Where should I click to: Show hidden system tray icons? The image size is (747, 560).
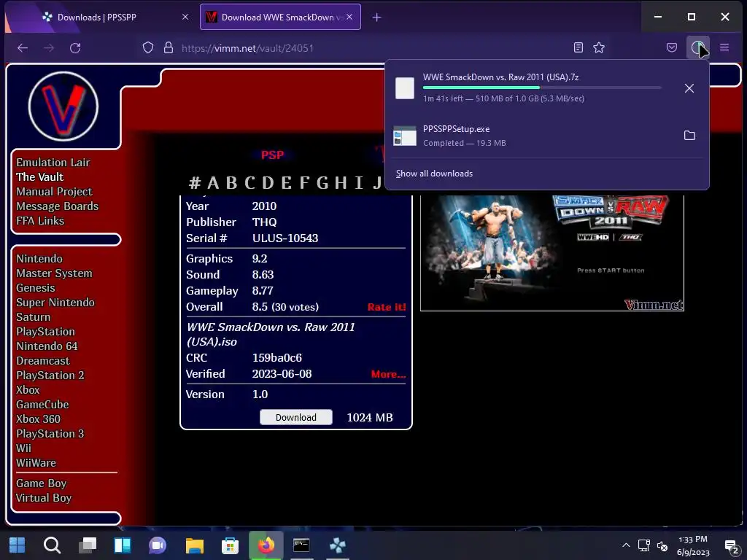pos(626,545)
